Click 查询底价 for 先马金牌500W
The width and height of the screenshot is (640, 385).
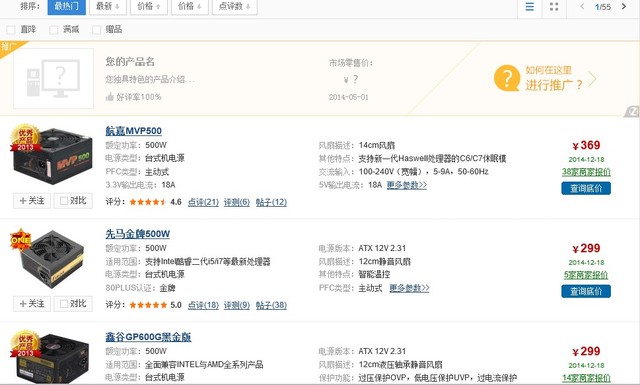(x=586, y=291)
